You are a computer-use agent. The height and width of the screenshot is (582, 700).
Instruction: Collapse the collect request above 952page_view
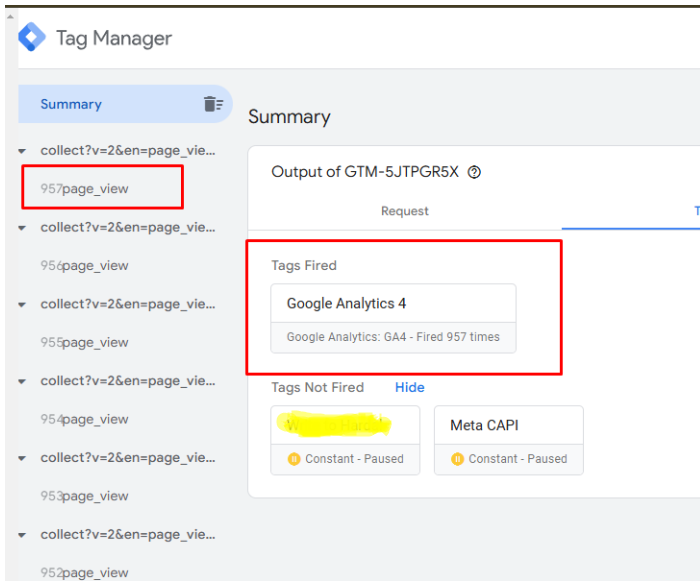[x=21, y=535]
